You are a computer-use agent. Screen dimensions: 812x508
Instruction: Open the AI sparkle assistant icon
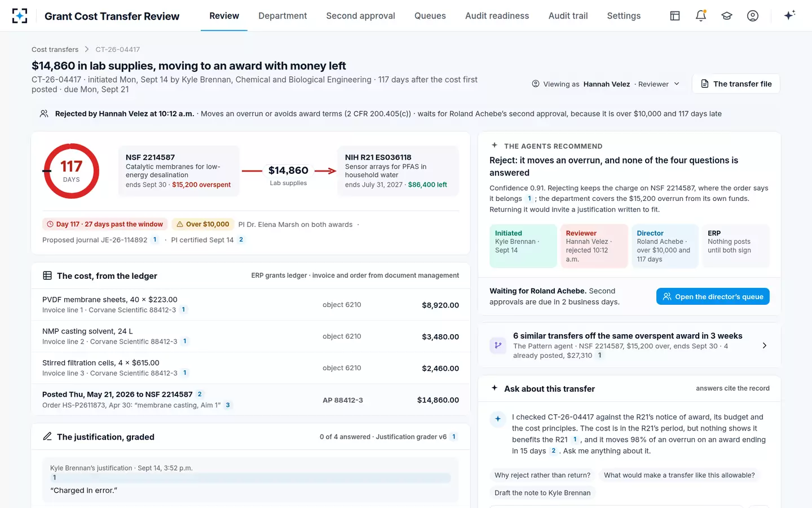(789, 15)
